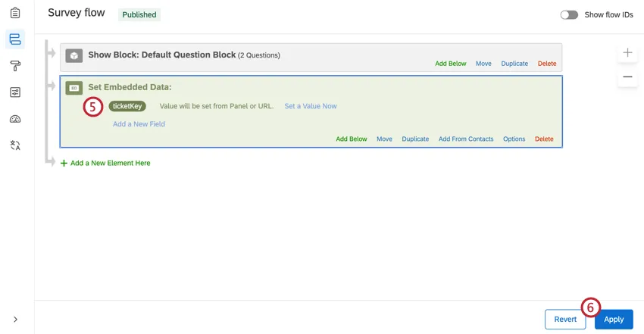Zoom in with the plus icon

(x=627, y=52)
